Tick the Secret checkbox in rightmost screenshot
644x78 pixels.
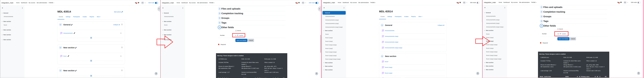coord(558,29)
